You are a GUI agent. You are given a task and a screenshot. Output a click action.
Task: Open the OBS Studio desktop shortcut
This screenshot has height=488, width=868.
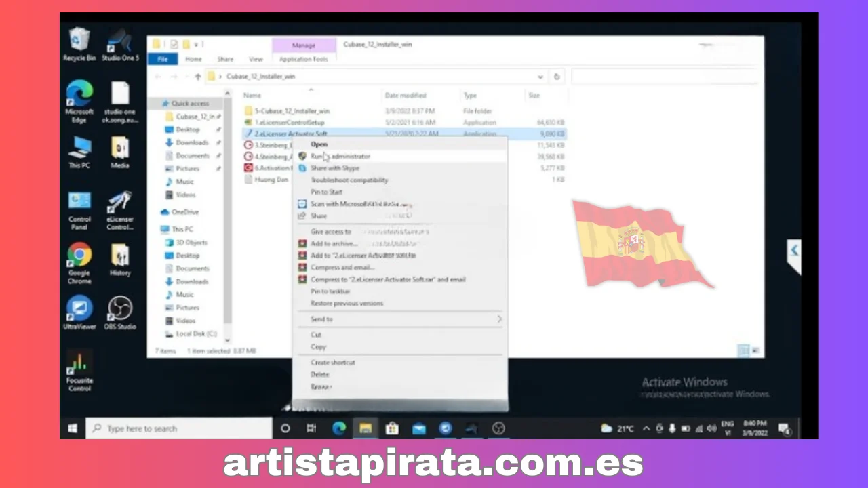point(120,312)
